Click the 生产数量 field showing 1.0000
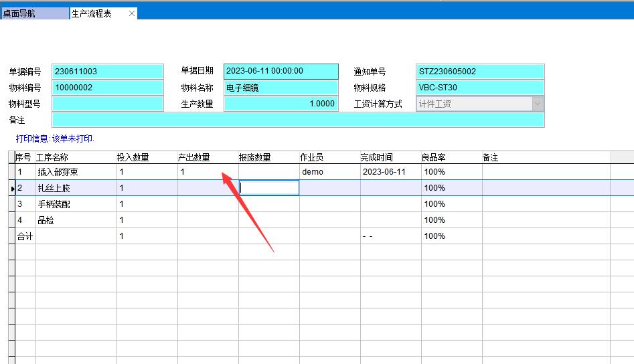Image resolution: width=634 pixels, height=364 pixels. (281, 104)
